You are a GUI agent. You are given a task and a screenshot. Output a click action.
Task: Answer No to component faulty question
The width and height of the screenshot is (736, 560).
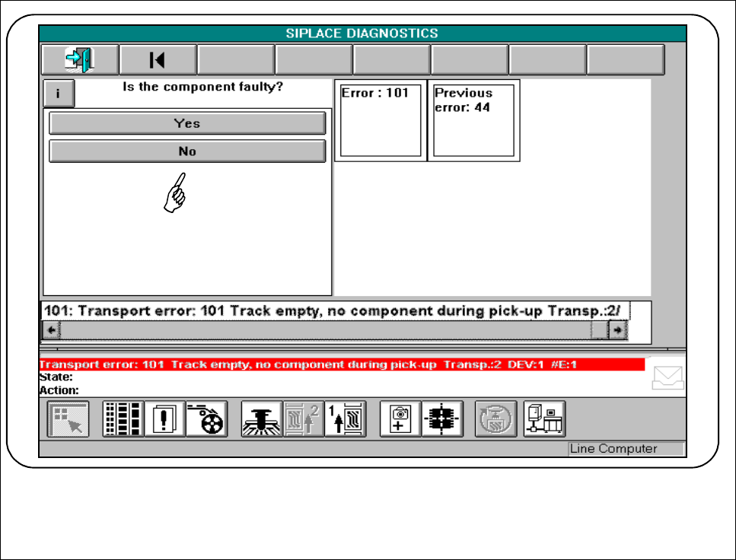(187, 151)
